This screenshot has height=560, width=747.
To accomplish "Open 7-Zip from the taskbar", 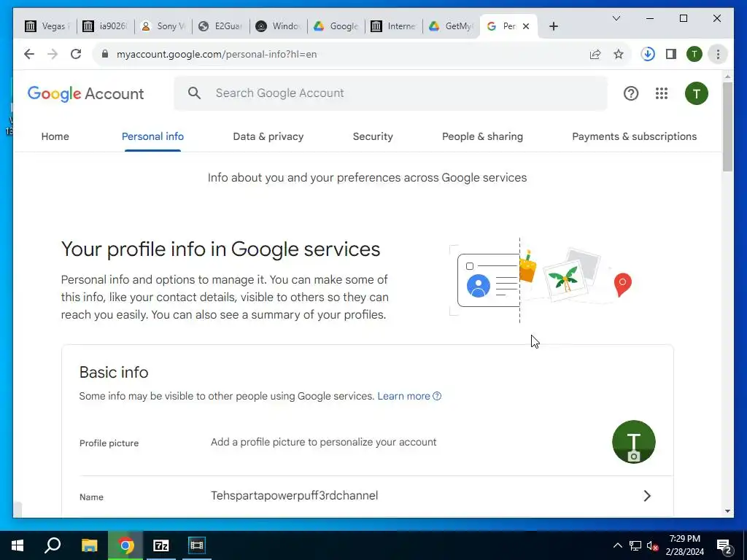I will click(161, 545).
